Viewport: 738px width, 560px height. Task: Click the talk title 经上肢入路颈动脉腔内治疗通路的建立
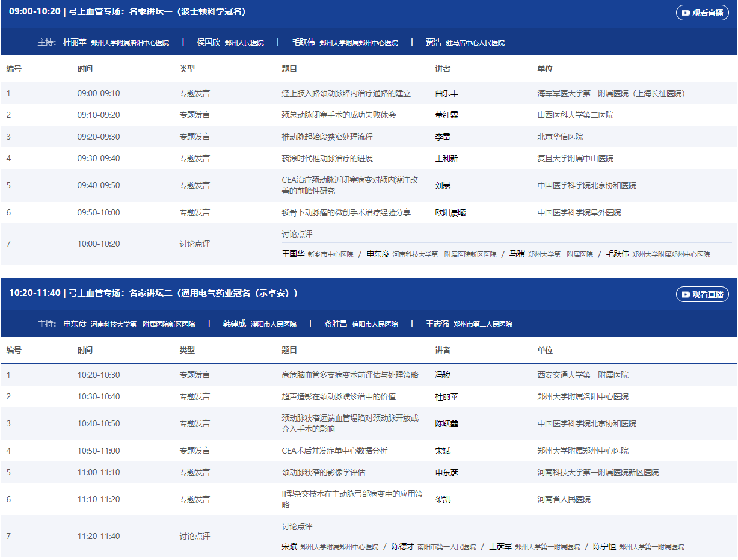pos(346,94)
